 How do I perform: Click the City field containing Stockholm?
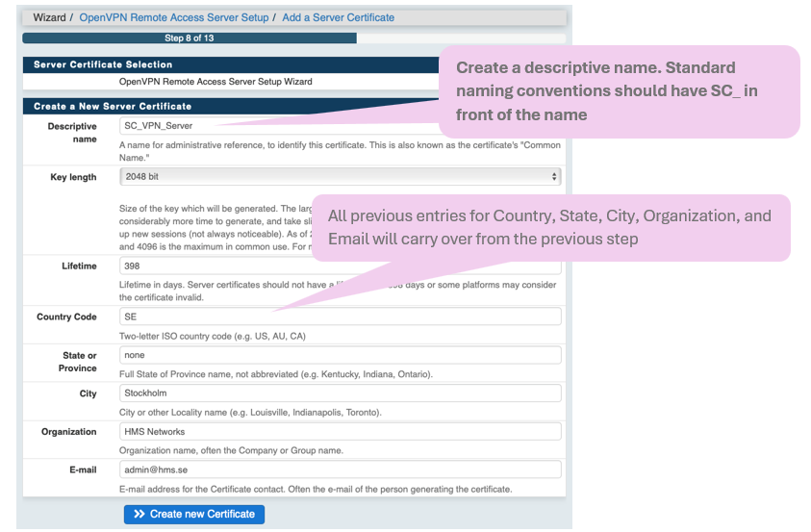[340, 393]
